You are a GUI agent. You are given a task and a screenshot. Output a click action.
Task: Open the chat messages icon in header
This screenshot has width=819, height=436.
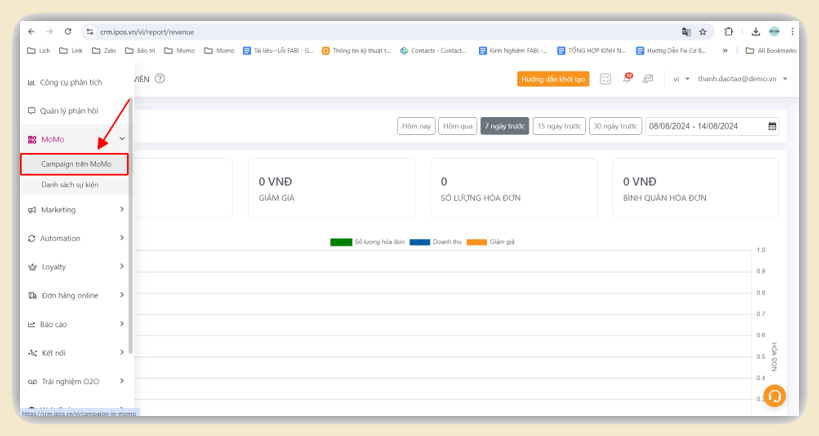[648, 79]
